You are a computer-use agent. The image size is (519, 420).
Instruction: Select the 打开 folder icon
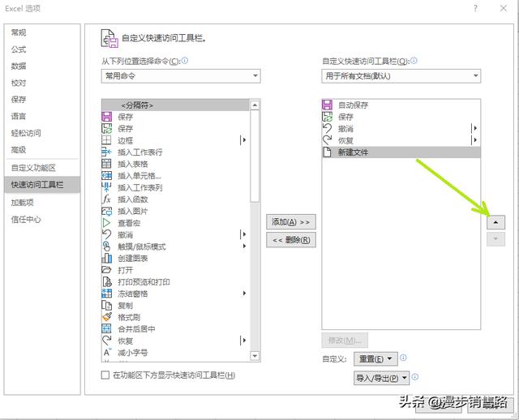[x=106, y=270]
